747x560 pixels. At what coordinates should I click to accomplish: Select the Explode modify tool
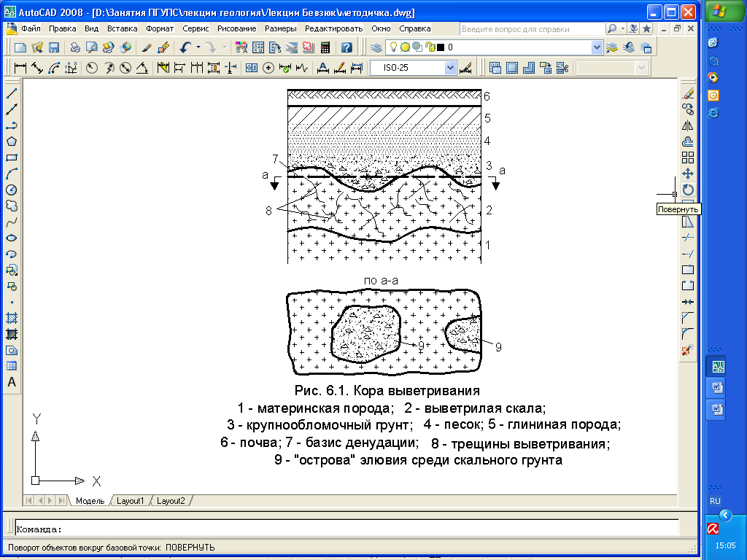point(687,351)
